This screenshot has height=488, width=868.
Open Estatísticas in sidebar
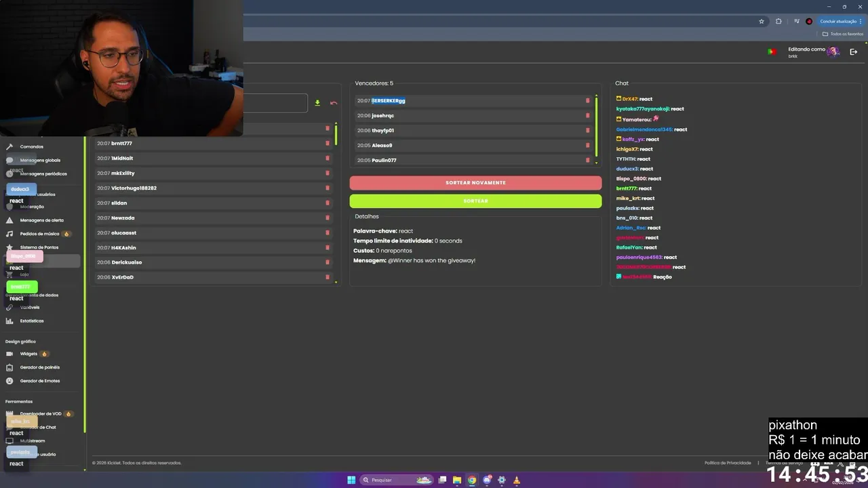pyautogui.click(x=32, y=321)
